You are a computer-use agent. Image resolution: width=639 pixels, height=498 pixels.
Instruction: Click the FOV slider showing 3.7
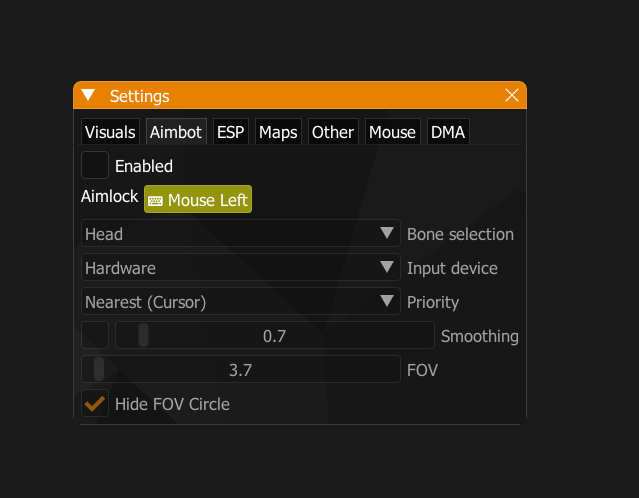tap(241, 369)
